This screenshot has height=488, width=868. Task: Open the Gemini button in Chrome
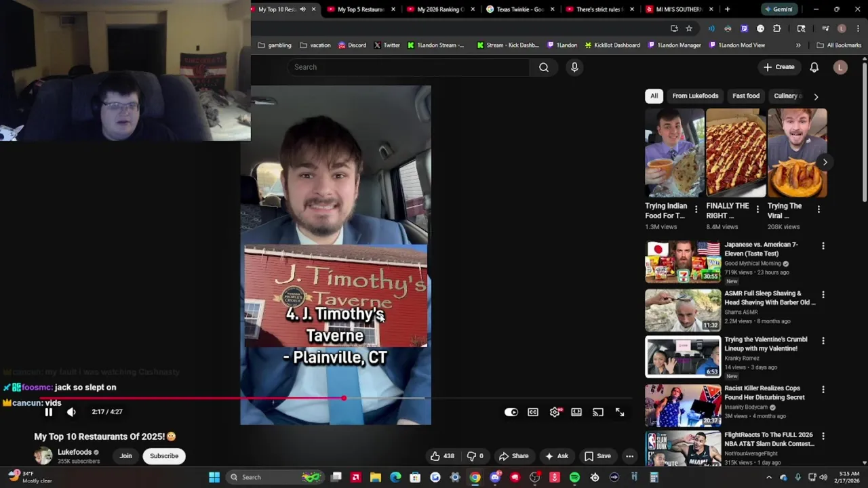coord(778,9)
